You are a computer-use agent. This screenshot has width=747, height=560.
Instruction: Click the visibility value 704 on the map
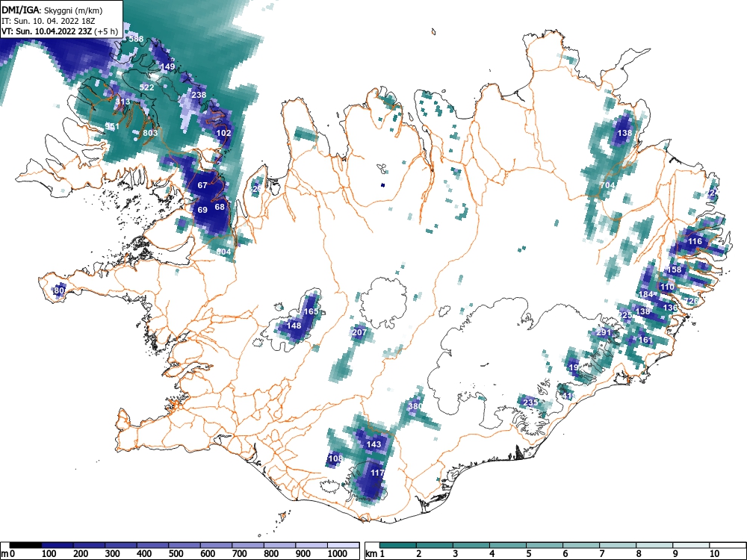pyautogui.click(x=607, y=185)
